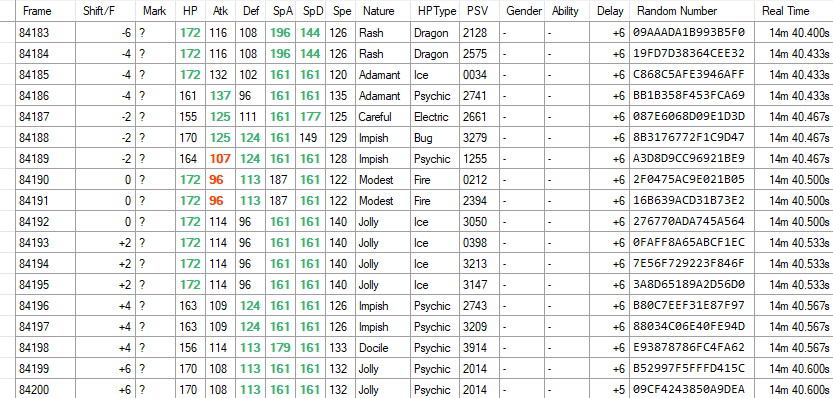The image size is (833, 398).
Task: Sort by the Def column header
Action: pos(251,11)
